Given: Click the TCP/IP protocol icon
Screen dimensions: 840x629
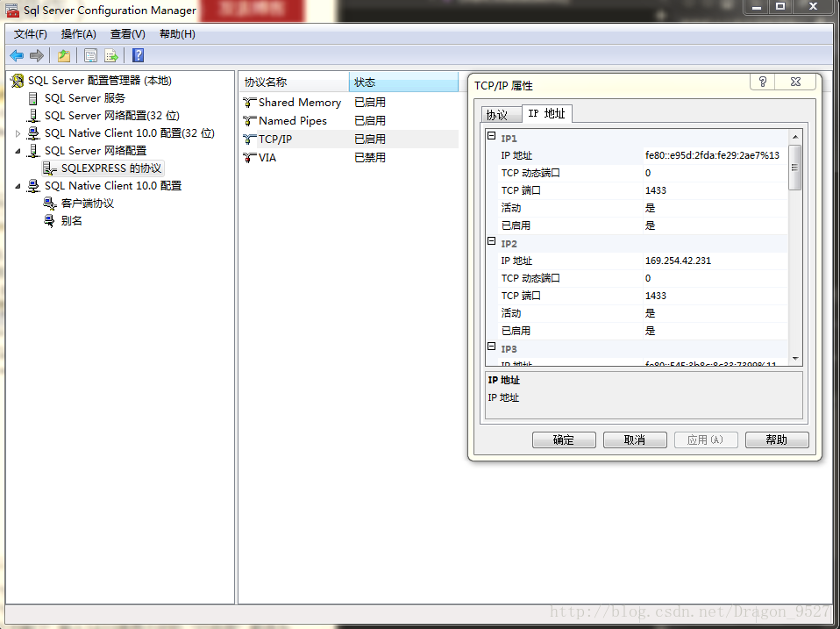Looking at the screenshot, I should pos(249,139).
